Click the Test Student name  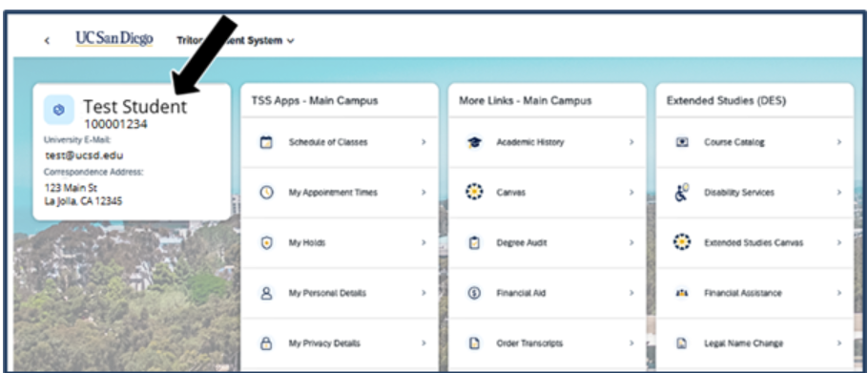click(x=135, y=107)
